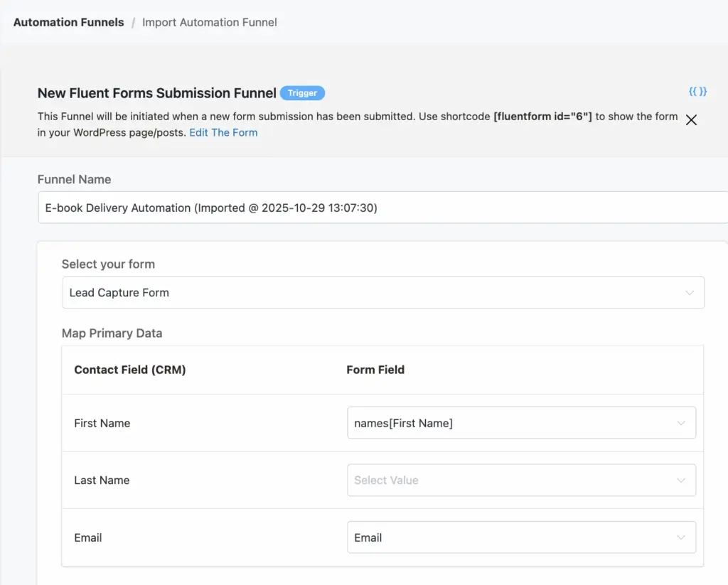Click the chevron on the Email field dropdown

click(x=681, y=537)
